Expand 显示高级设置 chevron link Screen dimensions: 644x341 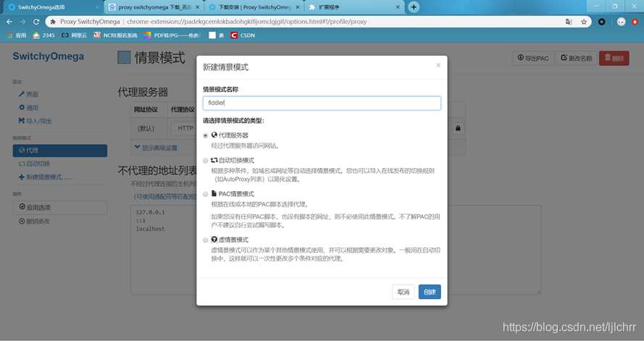[x=156, y=148]
